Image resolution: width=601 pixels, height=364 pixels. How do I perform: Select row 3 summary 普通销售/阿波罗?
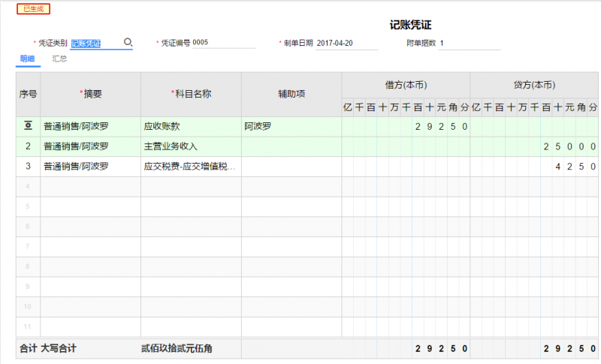coord(90,167)
